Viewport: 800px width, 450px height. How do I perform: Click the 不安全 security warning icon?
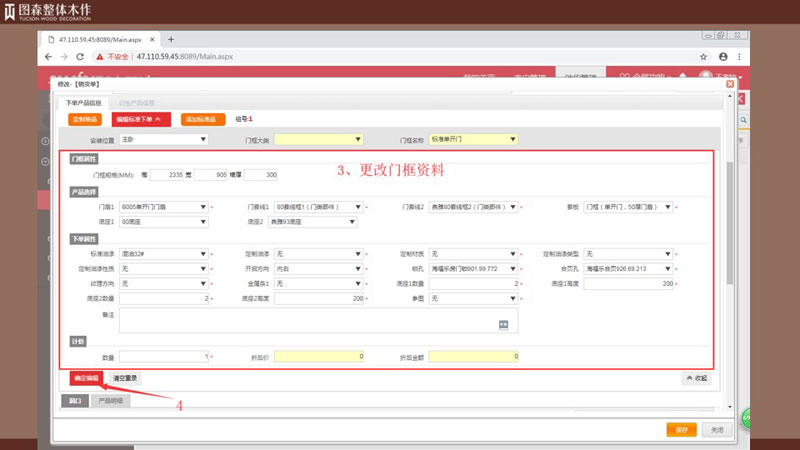point(101,57)
